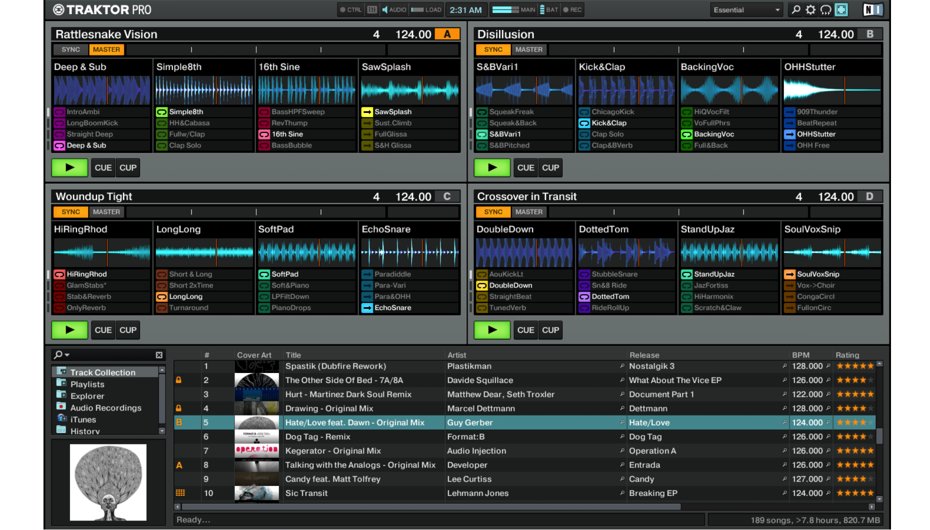The image size is (930, 530).
Task: Open Playlists in browser tree
Action: pos(87,384)
